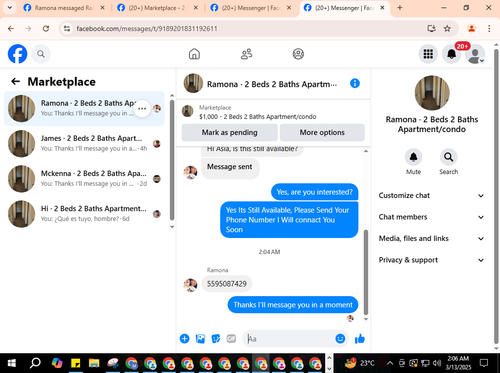Open the emoji picker in message box
500x373 pixels.
[340, 339]
